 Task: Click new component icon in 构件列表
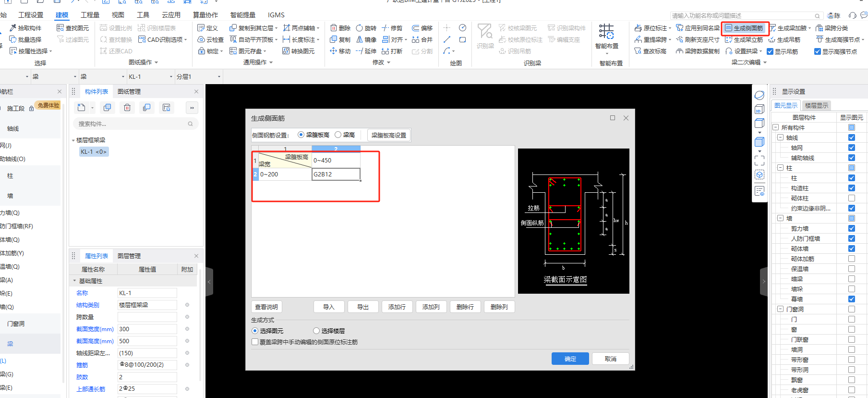81,108
